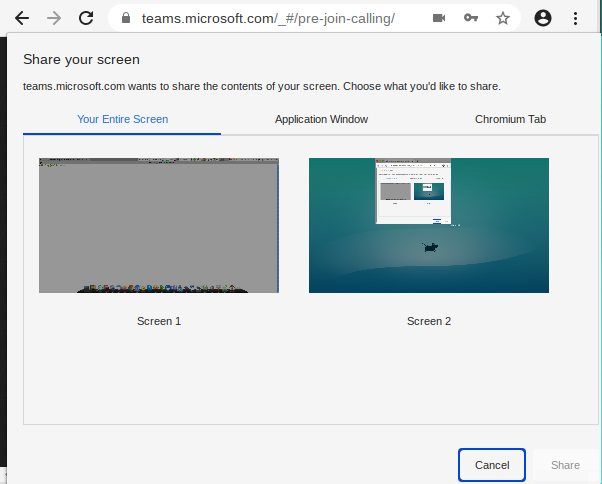Viewport: 602px width, 484px height.
Task: Open the browser profile account icon
Action: pos(543,18)
